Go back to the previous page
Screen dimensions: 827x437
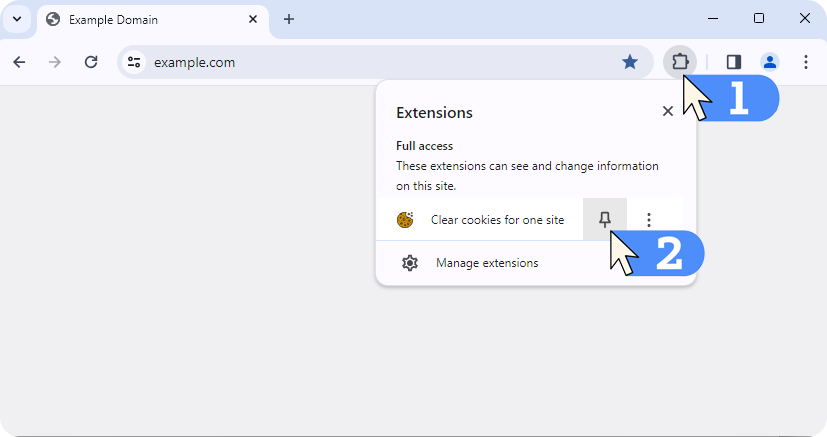[x=19, y=62]
